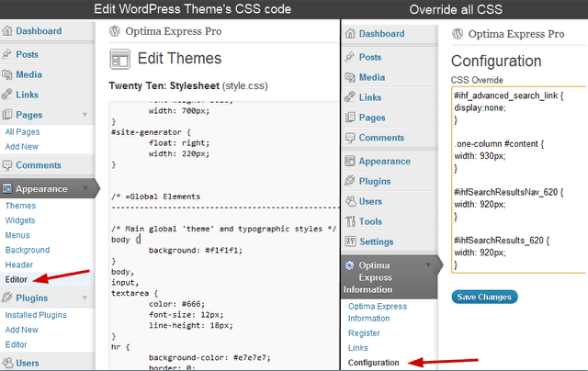Open Tools menu in right panel
This screenshot has width=588, height=371.
click(370, 221)
